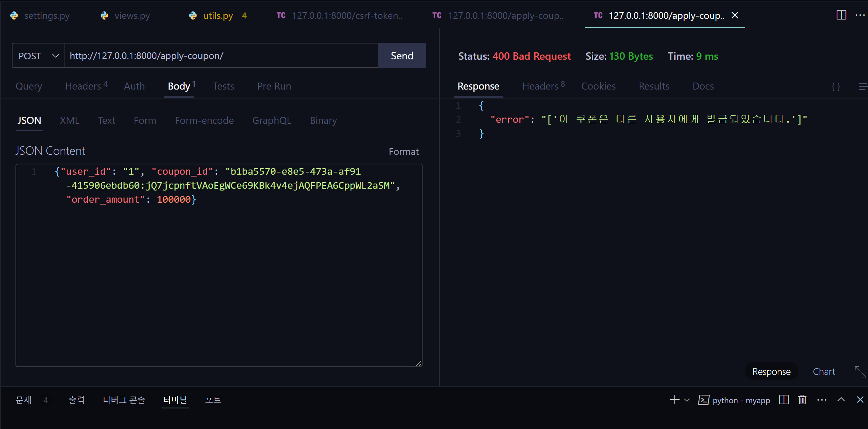Click the split editor icon

point(841,15)
